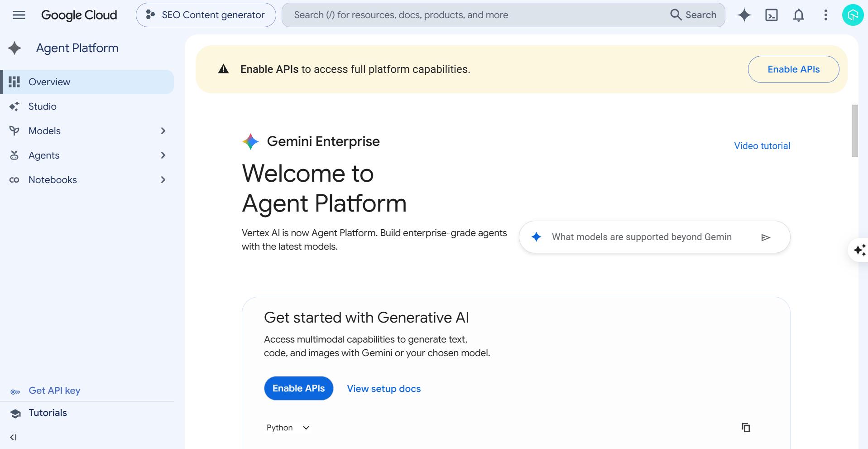The image size is (868, 449).
Task: Activate Cloud Shell terminal icon
Action: [x=772, y=15]
